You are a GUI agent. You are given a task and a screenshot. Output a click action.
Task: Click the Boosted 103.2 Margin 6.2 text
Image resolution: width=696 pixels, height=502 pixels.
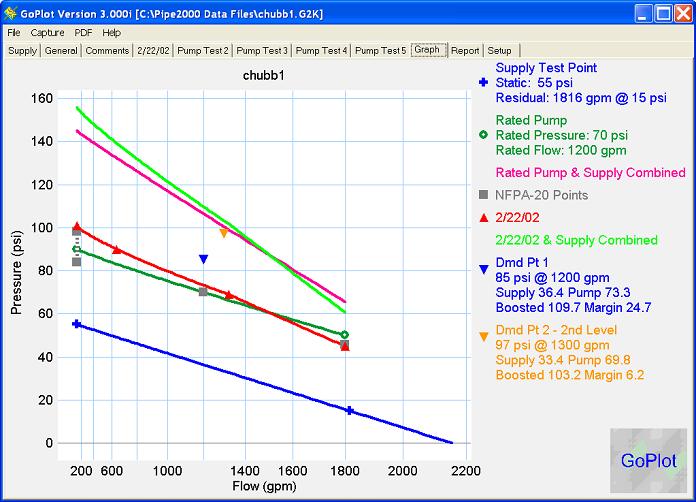[569, 375]
